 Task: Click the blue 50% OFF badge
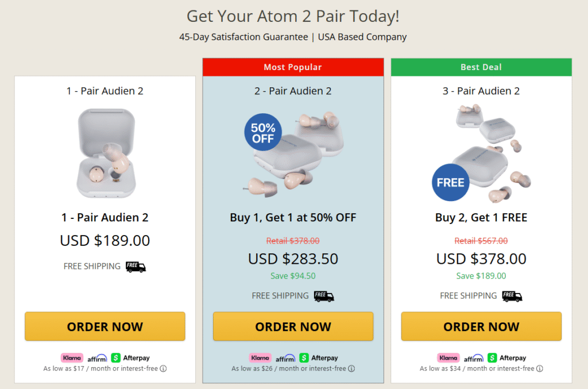[x=263, y=132]
